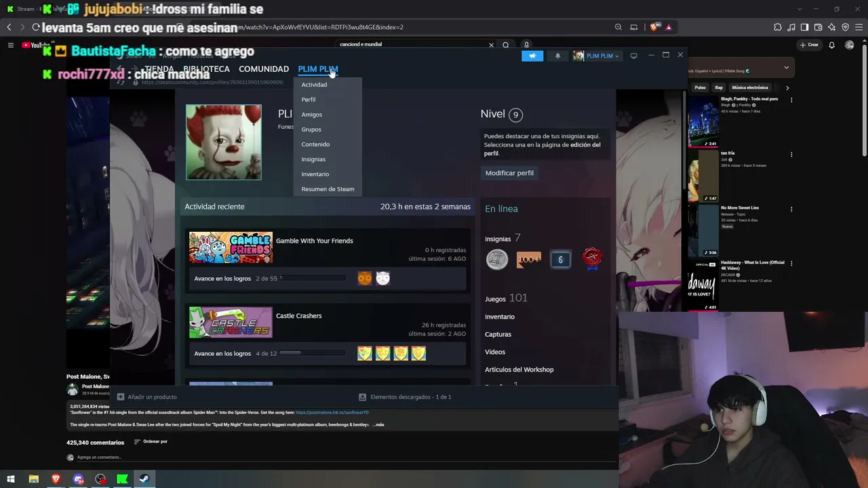Switch Steam to Big Picture mode icon

pyautogui.click(x=633, y=56)
